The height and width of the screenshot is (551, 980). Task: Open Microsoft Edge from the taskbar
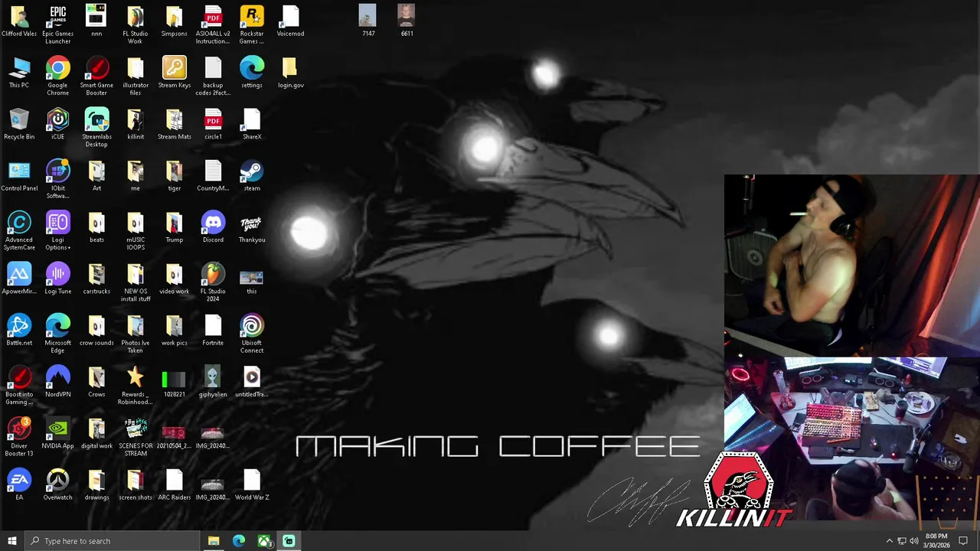239,541
